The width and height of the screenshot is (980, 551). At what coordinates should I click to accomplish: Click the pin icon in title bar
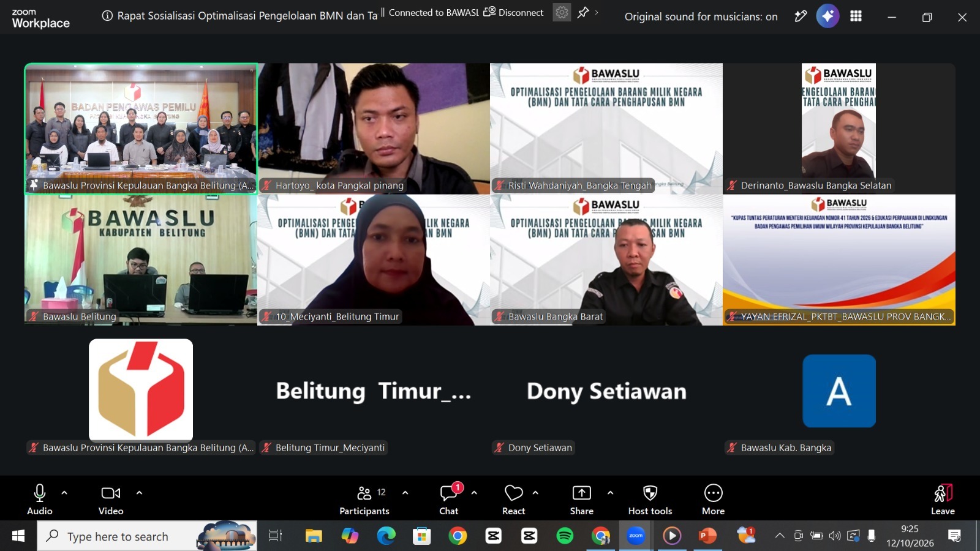point(583,12)
